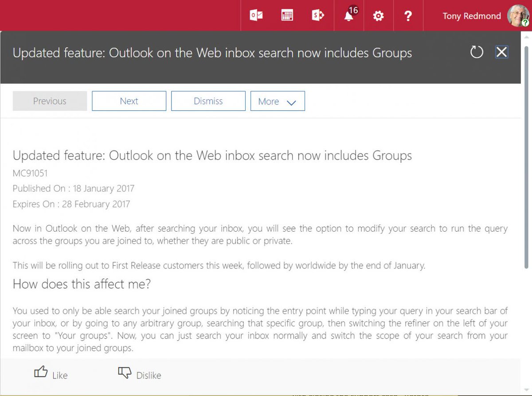Close the message panel

coord(501,52)
